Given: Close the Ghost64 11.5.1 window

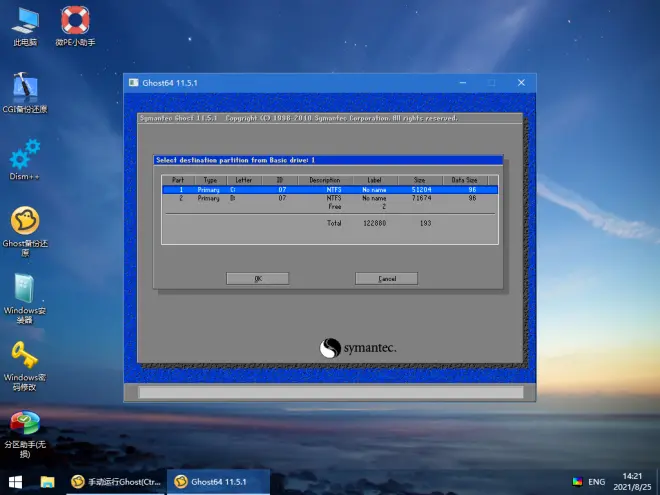Looking at the screenshot, I should tap(521, 82).
